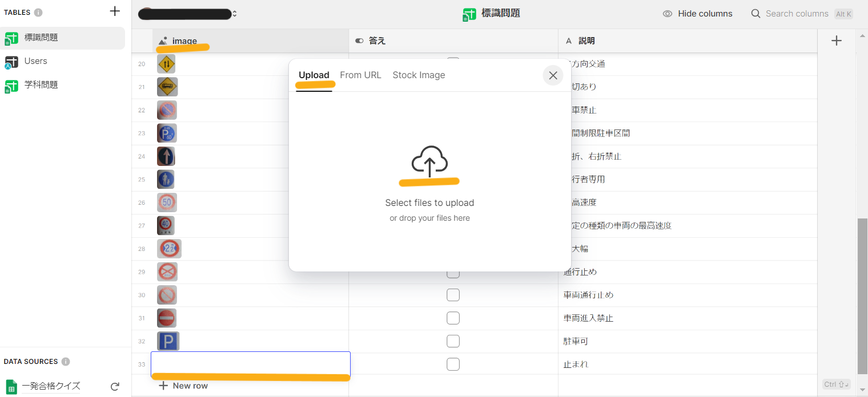Click the cloud upload icon

click(429, 161)
